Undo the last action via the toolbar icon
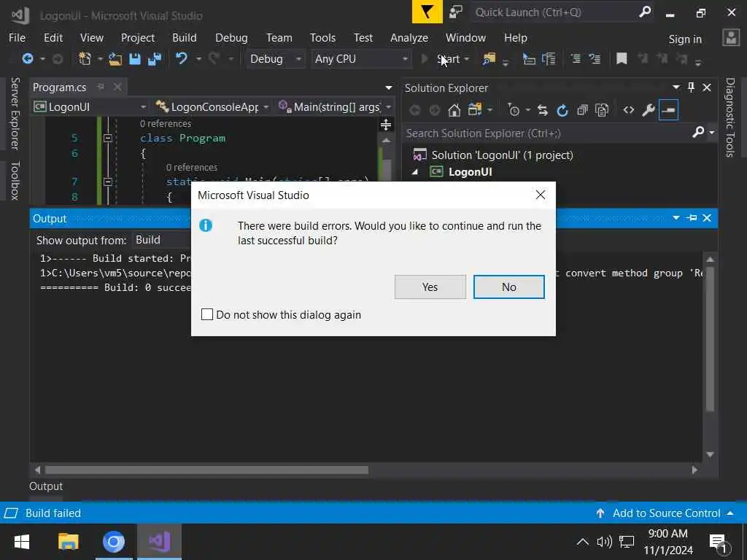The width and height of the screenshot is (747, 560). (x=181, y=58)
